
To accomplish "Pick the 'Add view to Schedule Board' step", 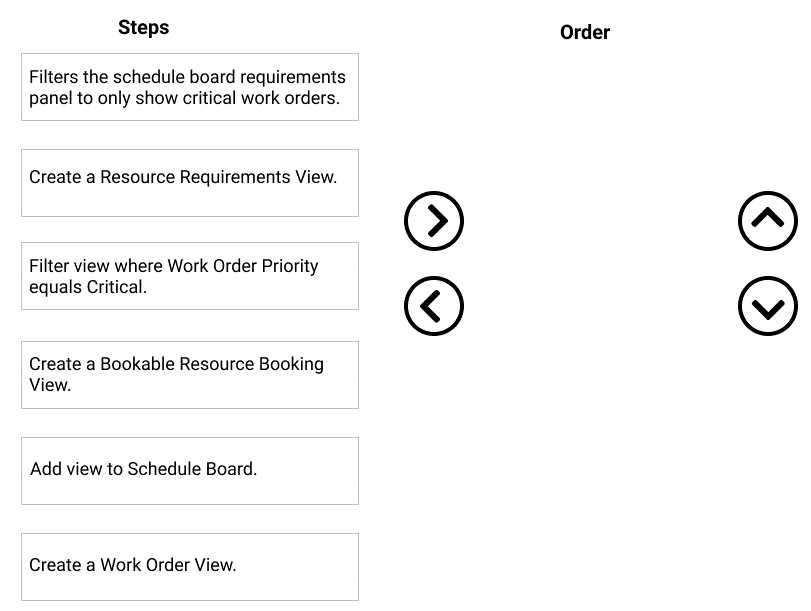I will click(x=190, y=470).
